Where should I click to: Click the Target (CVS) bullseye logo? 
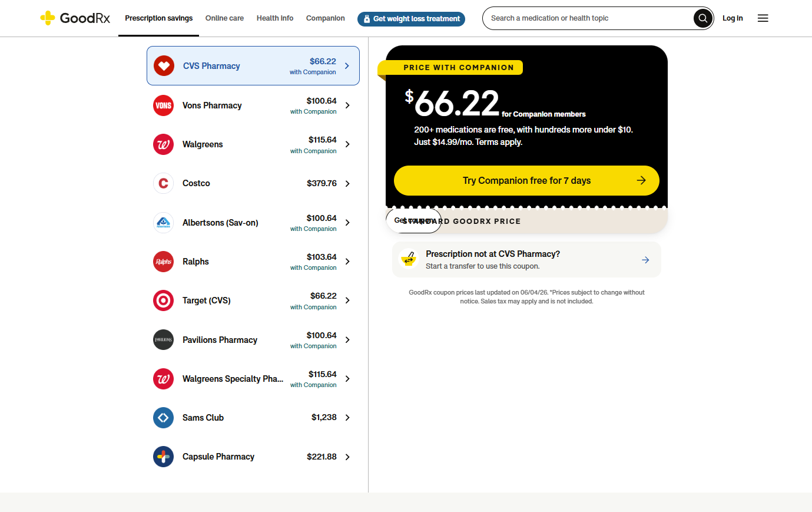tap(163, 300)
